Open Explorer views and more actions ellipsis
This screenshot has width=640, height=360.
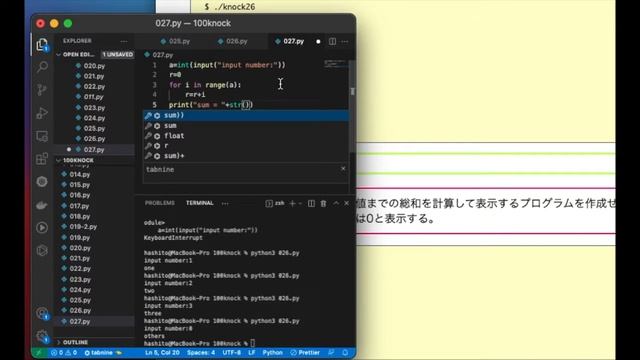124,41
